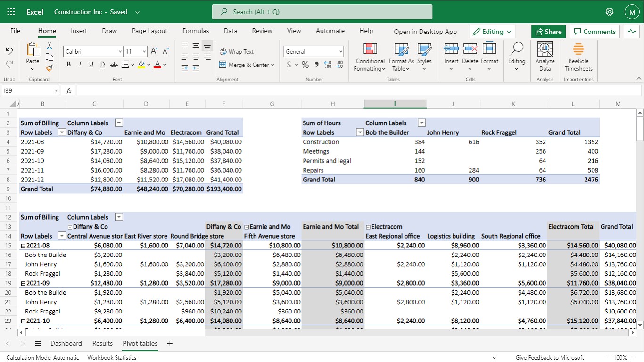This screenshot has height=362, width=644.
Task: Toggle bold formatting
Action: (x=69, y=65)
